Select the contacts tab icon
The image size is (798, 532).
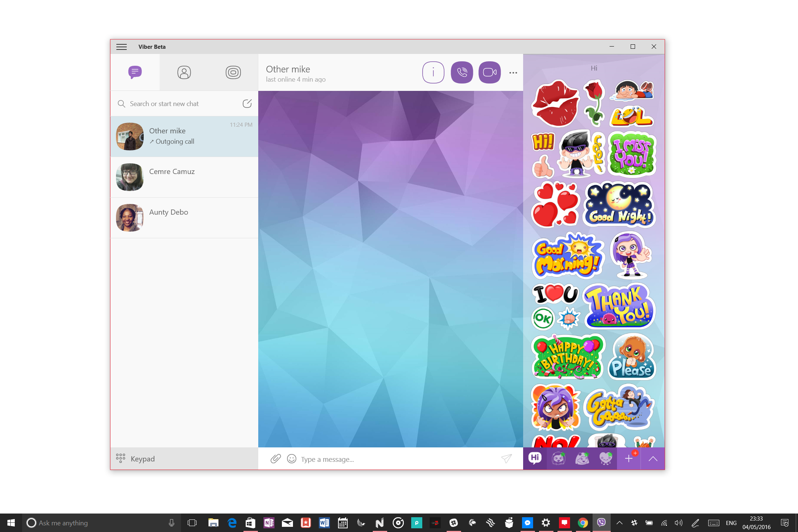(185, 72)
